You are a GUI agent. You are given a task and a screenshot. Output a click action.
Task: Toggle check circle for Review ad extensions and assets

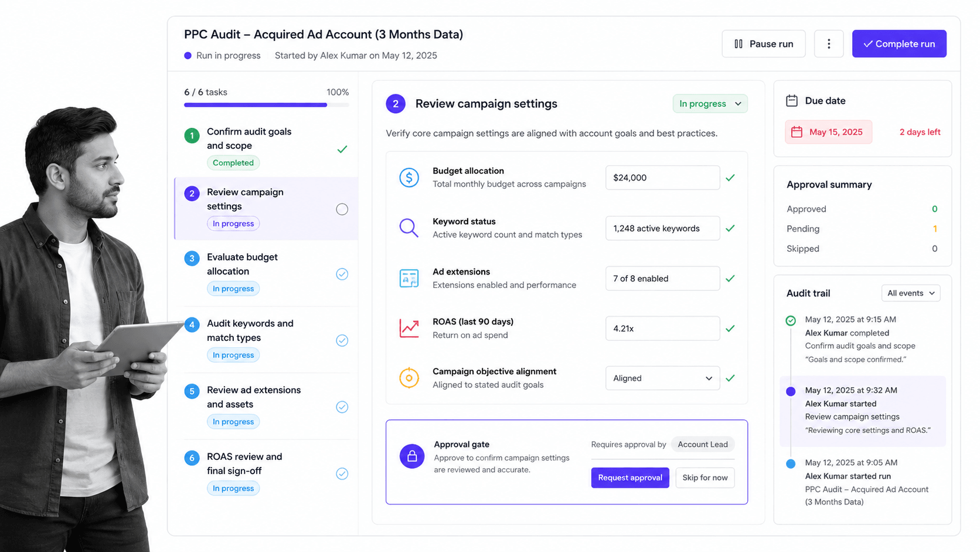click(x=342, y=407)
